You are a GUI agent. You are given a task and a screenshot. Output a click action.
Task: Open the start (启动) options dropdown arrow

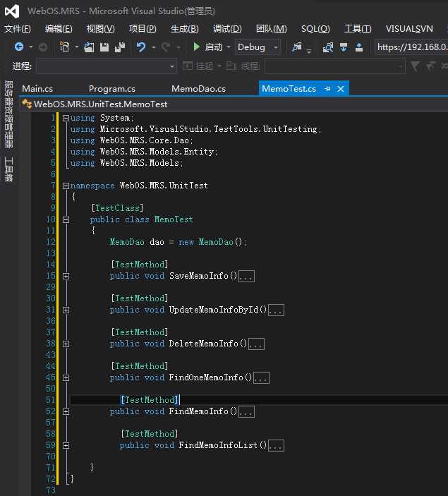point(229,47)
